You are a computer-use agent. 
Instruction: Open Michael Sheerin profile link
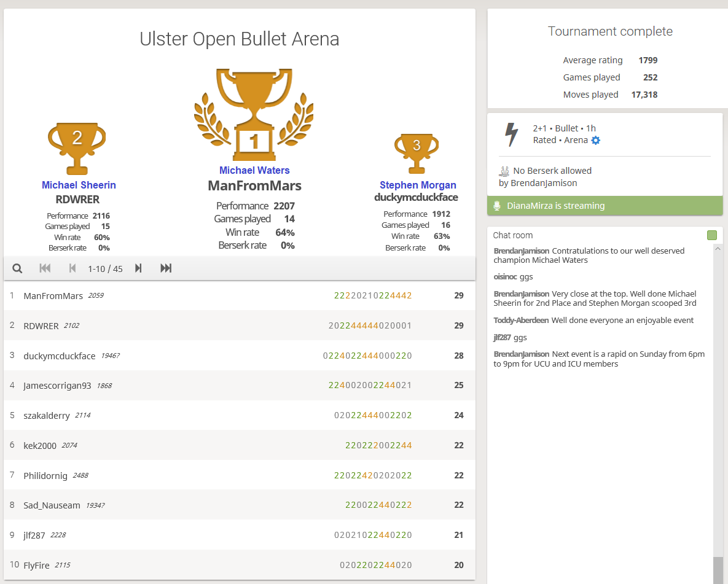79,185
